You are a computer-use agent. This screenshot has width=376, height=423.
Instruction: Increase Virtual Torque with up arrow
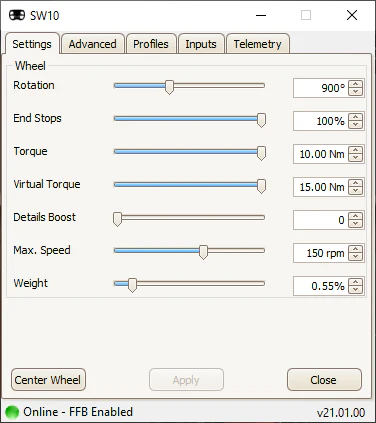[x=356, y=183]
